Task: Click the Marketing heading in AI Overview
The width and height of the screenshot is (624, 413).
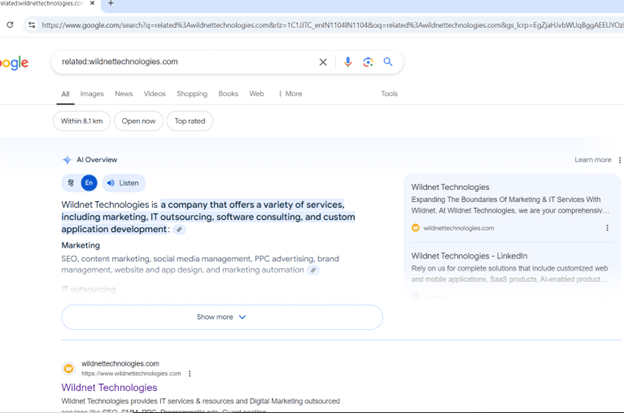Action: click(x=81, y=245)
